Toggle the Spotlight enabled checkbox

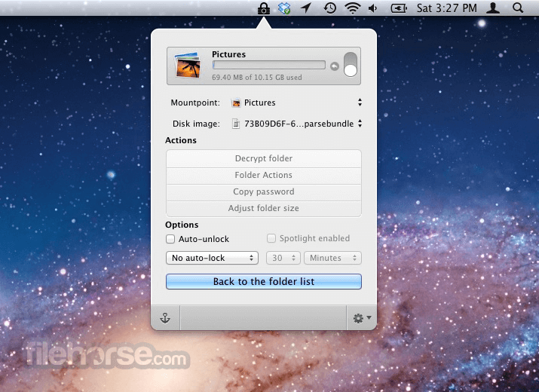tap(271, 238)
